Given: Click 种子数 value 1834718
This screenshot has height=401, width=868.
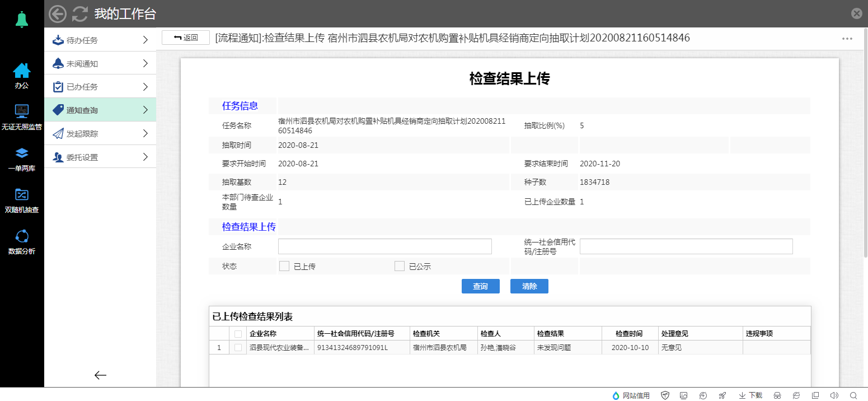Looking at the screenshot, I should click(594, 182).
